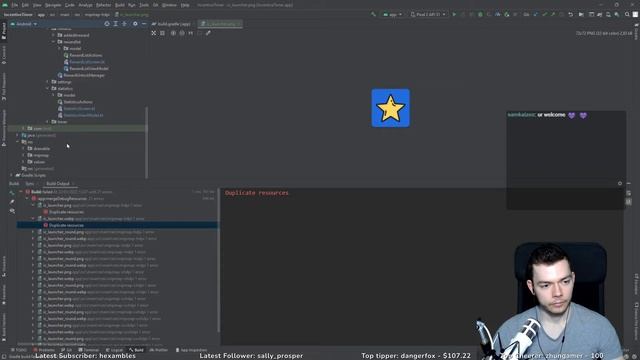Image resolution: width=640 pixels, height=360 pixels.
Task: Open the Refactor menu
Action: (103, 5)
